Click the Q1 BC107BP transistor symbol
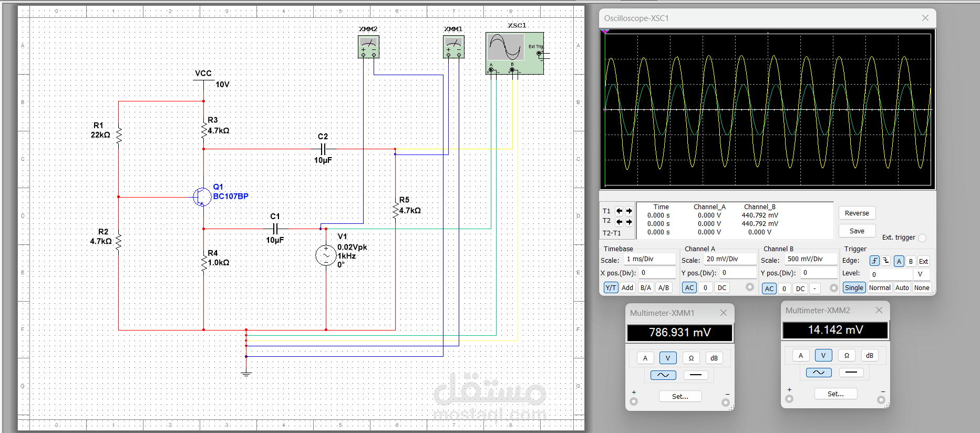This screenshot has width=980, height=433. click(202, 197)
